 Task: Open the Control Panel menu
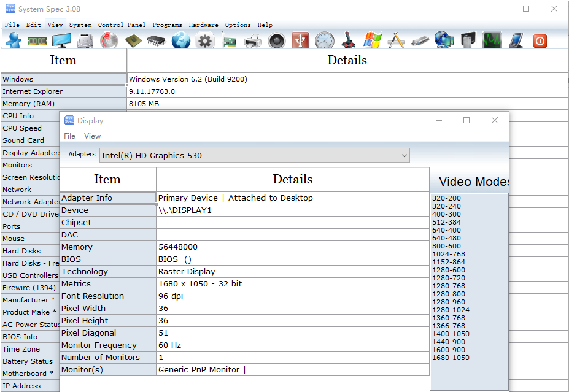(122, 25)
